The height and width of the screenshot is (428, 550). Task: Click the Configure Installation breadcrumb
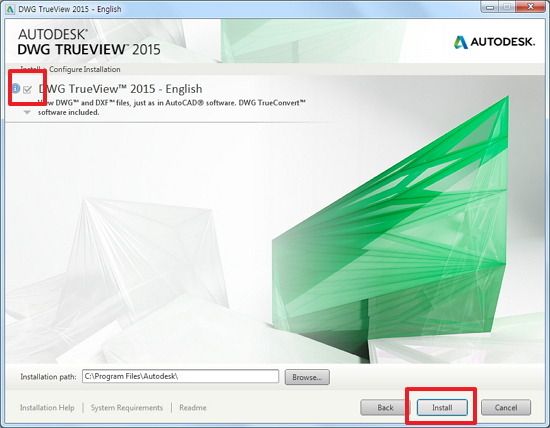(x=85, y=69)
